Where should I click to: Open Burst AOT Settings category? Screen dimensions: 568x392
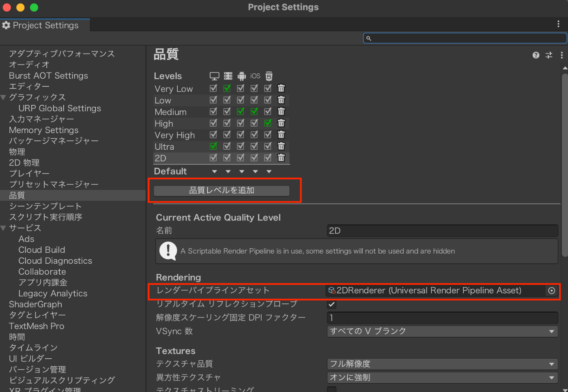[48, 76]
